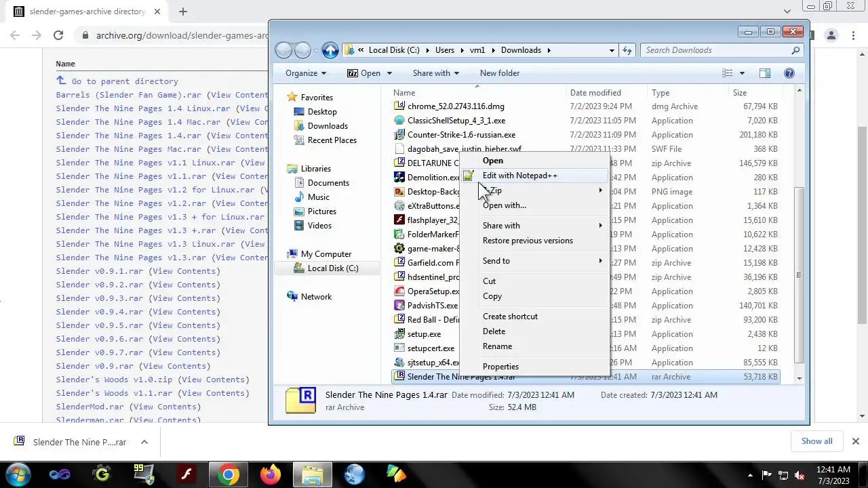Open the Organize dropdown menu
This screenshot has width=868, height=488.
click(306, 73)
